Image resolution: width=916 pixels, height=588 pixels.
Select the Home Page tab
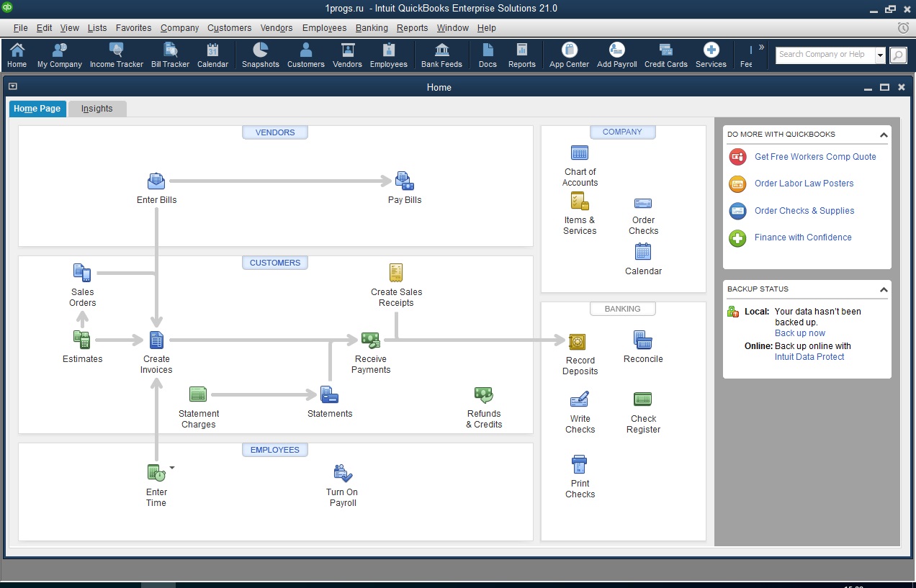[x=37, y=109]
